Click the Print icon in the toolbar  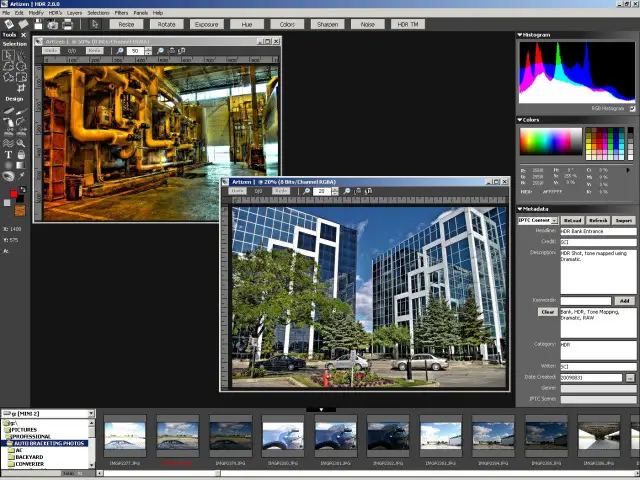pos(67,24)
